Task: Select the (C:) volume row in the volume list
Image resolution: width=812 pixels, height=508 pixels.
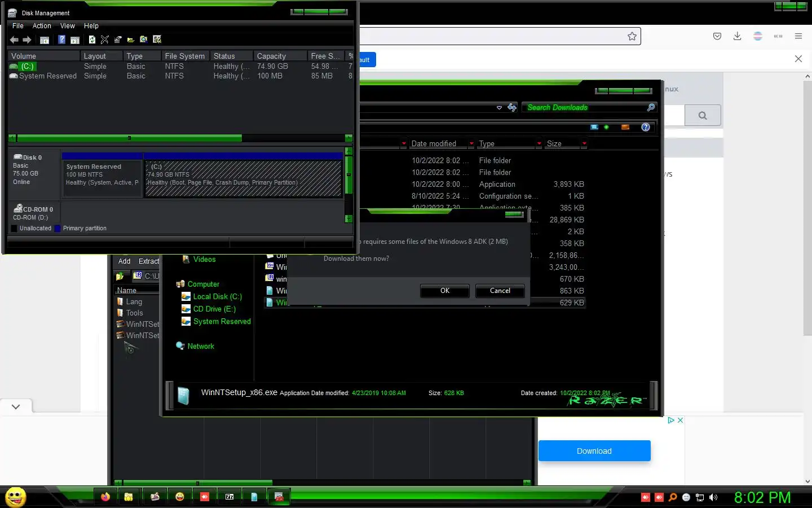Action: pyautogui.click(x=180, y=67)
